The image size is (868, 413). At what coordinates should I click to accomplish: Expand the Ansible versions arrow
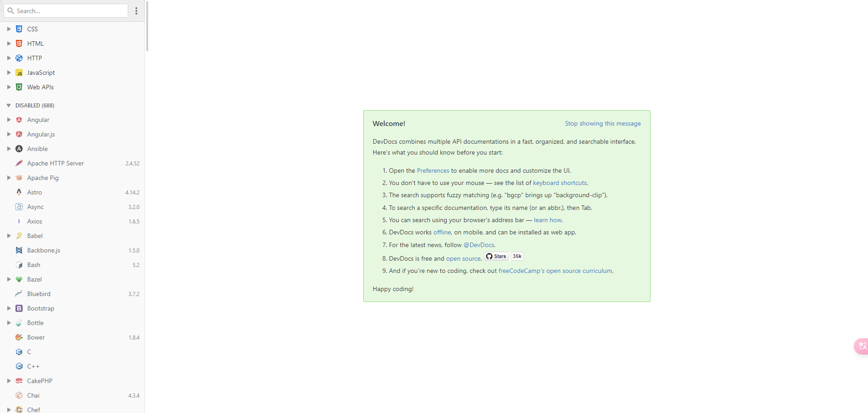click(9, 149)
